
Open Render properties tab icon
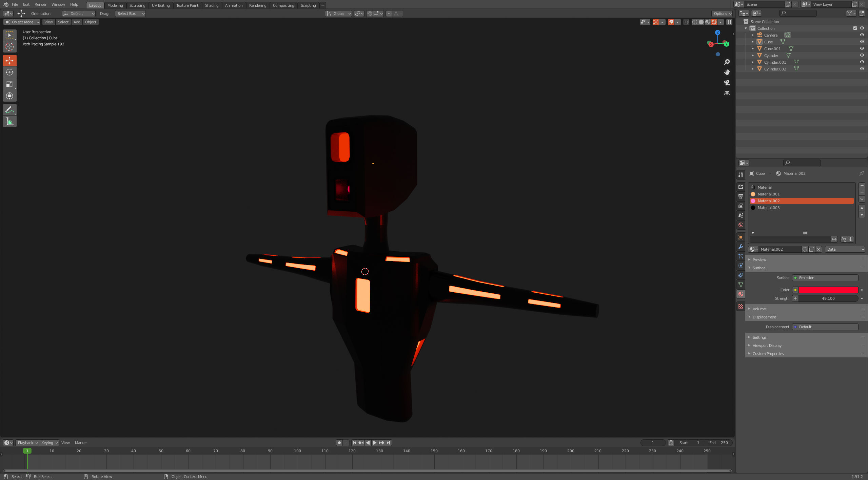(x=741, y=187)
